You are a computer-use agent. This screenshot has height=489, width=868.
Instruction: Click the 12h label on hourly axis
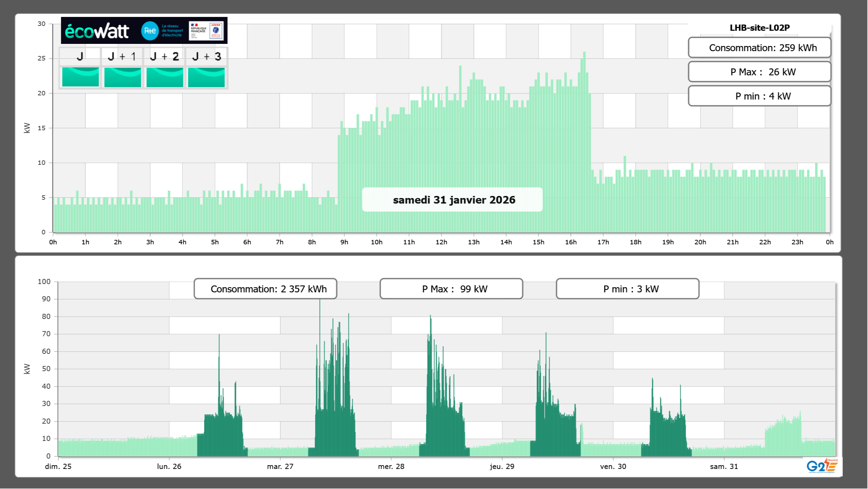[441, 242]
